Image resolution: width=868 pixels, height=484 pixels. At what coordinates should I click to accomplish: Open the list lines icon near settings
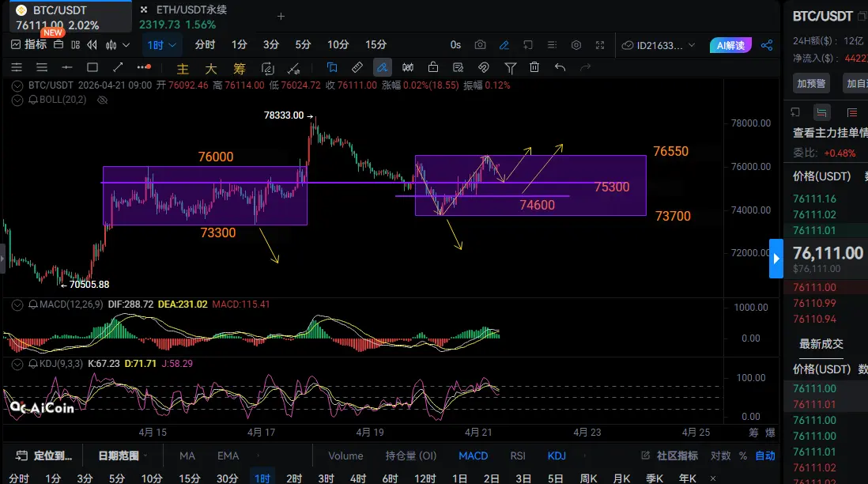click(552, 45)
